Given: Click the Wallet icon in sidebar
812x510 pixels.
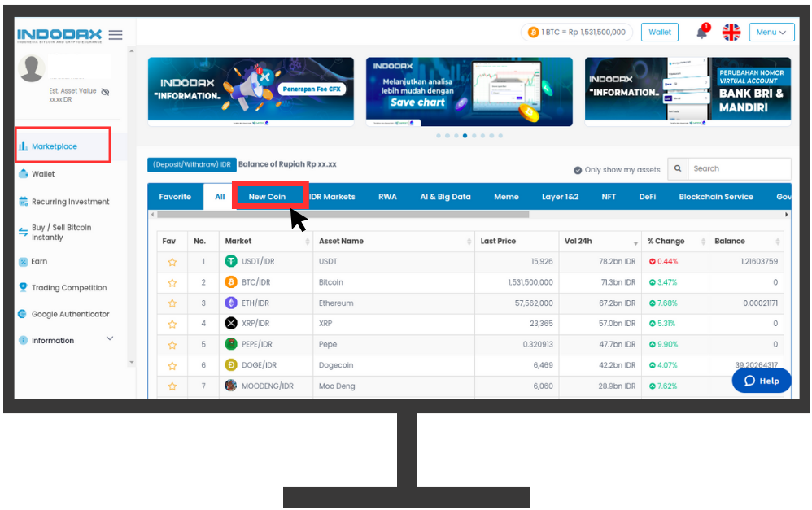Looking at the screenshot, I should point(24,174).
